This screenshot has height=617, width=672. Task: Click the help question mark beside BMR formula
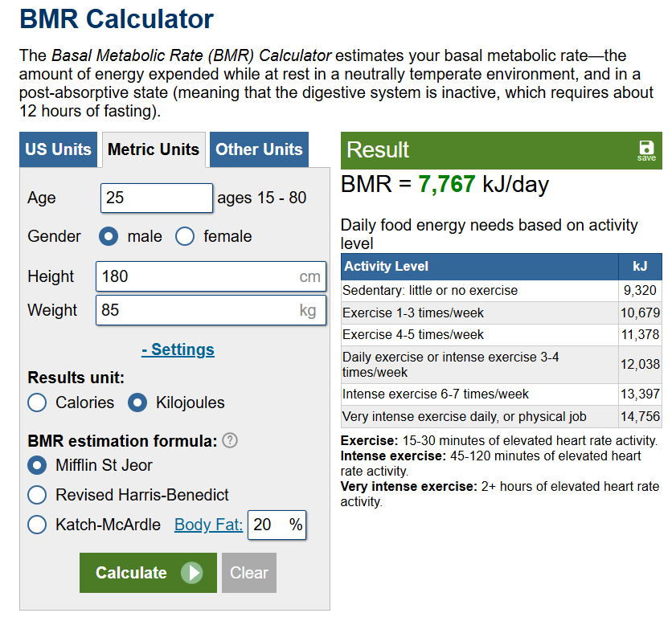pyautogui.click(x=230, y=440)
